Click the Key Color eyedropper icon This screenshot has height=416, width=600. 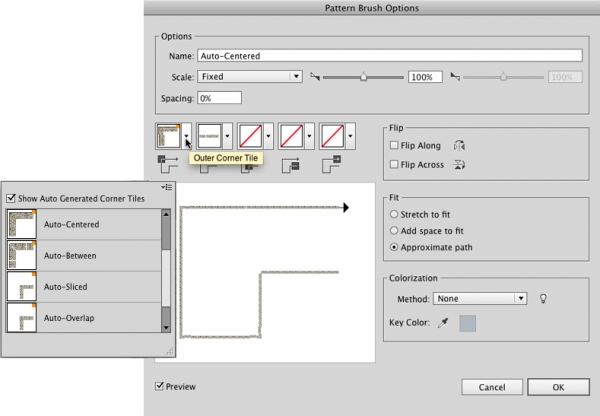point(443,323)
